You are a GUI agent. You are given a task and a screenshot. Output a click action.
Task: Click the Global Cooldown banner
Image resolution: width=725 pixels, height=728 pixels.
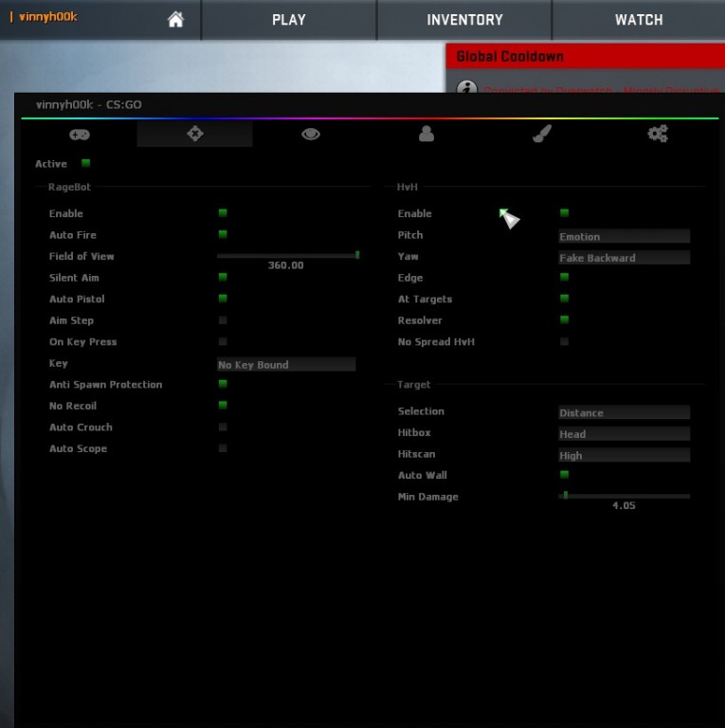[586, 57]
